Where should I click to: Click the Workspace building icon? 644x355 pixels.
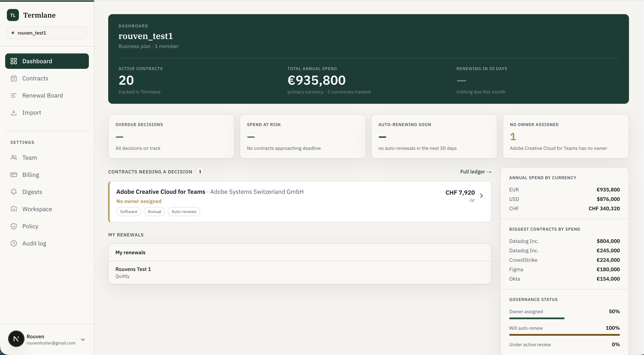click(x=14, y=209)
